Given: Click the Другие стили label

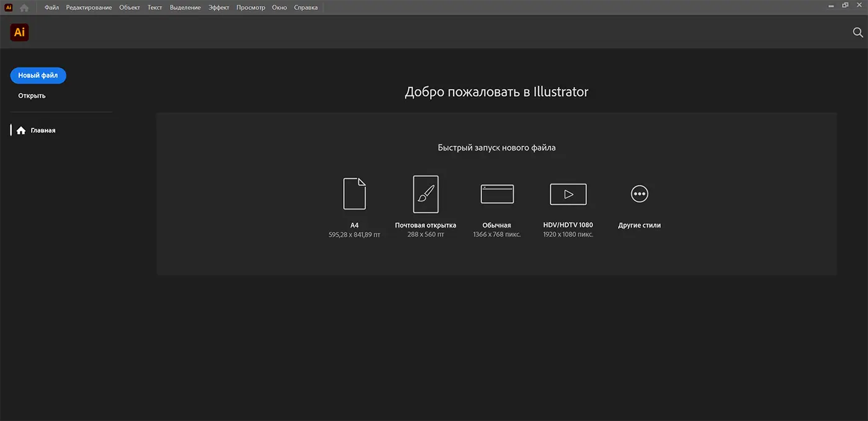Looking at the screenshot, I should point(639,225).
